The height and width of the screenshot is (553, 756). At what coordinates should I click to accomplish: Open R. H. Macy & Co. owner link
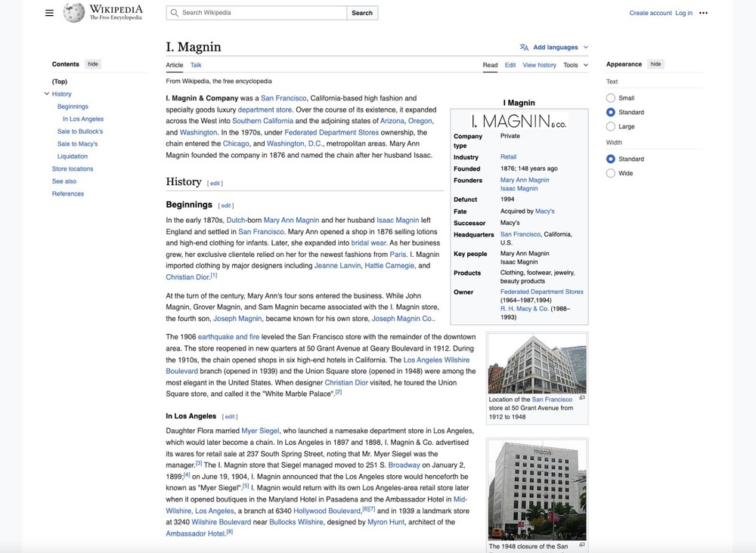[x=525, y=309]
